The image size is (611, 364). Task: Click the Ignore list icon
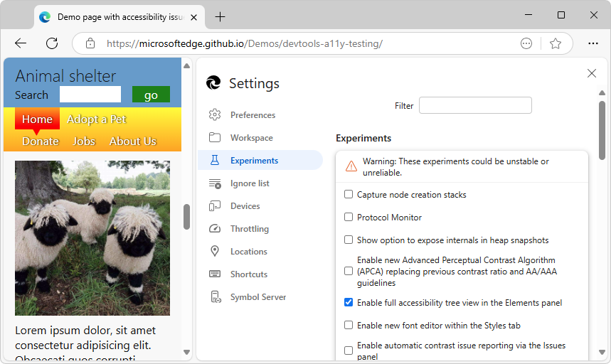(x=215, y=183)
